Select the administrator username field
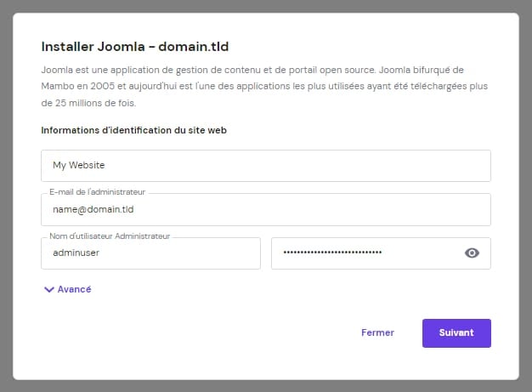532x392 pixels. (x=150, y=253)
